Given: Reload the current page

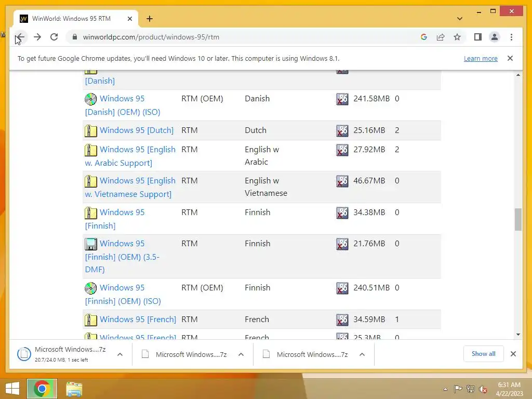Looking at the screenshot, I should click(54, 37).
